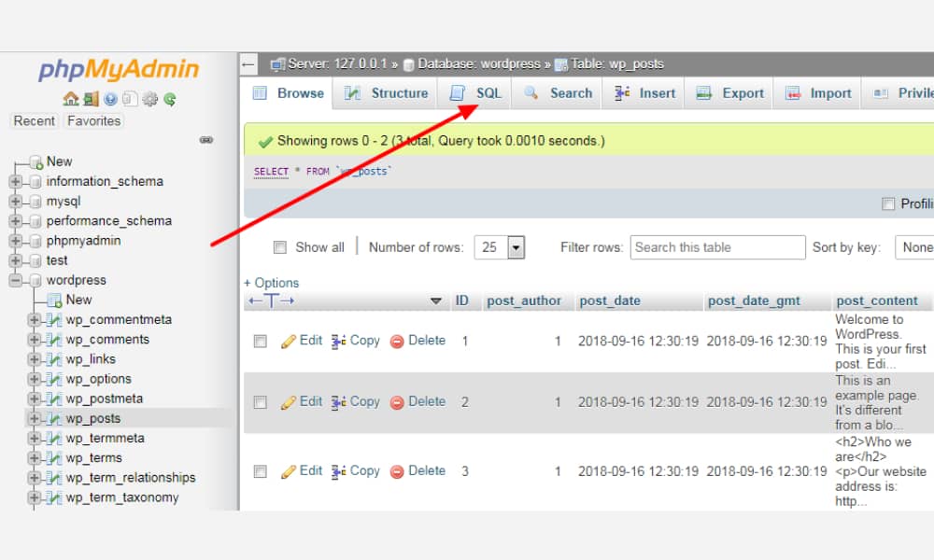Click the Favorites button
The height and width of the screenshot is (560, 934).
pyautogui.click(x=94, y=120)
